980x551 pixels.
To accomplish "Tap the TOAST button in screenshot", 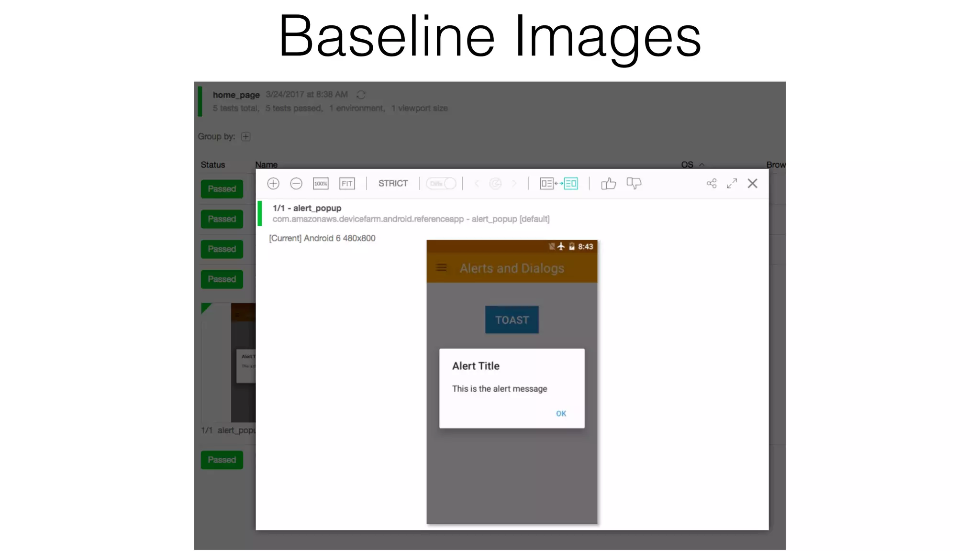I will (x=512, y=320).
